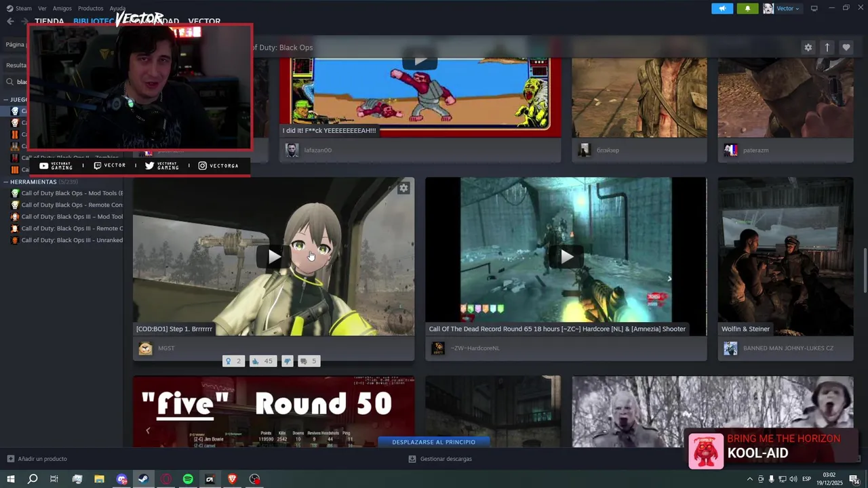The height and width of the screenshot is (488, 868).
Task: Open the lafazan00 author profile name
Action: point(318,150)
